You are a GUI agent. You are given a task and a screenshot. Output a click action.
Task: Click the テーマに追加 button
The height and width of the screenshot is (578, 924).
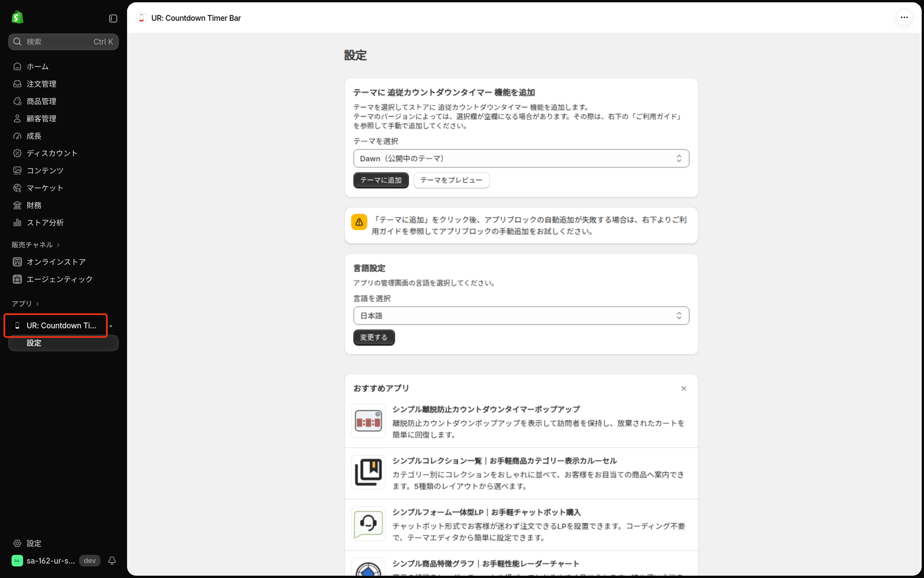pos(381,180)
